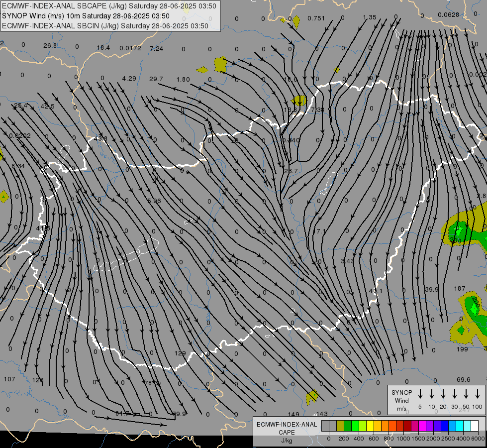Image resolution: width=487 pixels, height=448 pixels.
Task: Click the SYNOP wind legend arrow for 10 m/s
Action: click(x=431, y=394)
